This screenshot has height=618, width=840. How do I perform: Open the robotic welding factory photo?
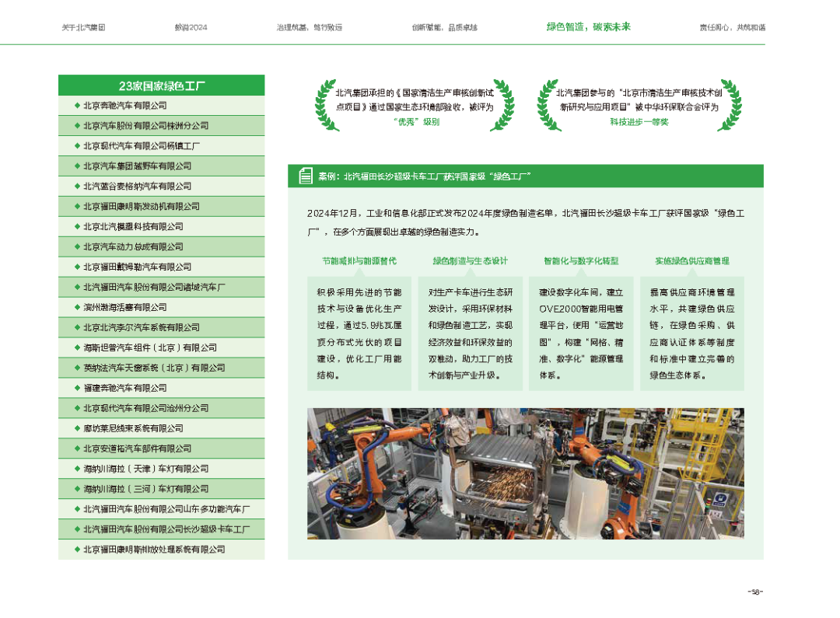click(526, 473)
